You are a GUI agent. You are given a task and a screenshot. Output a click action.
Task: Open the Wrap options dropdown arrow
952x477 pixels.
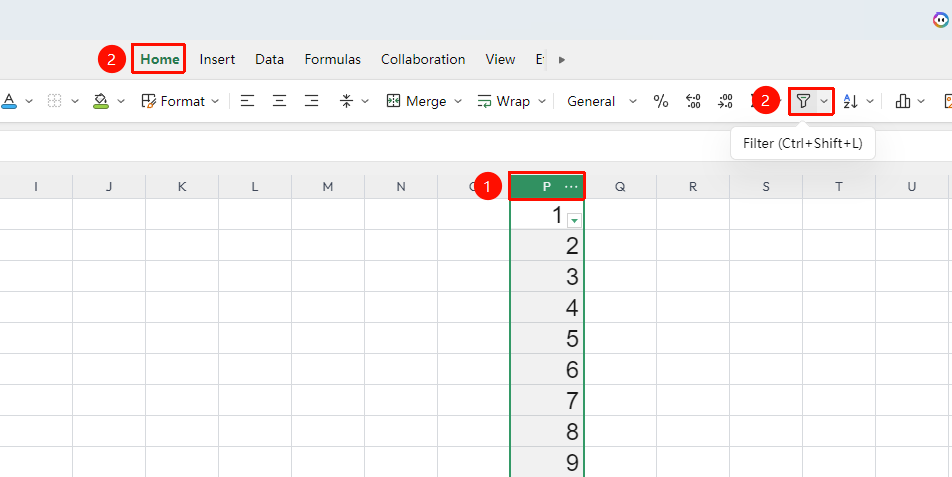(542, 101)
